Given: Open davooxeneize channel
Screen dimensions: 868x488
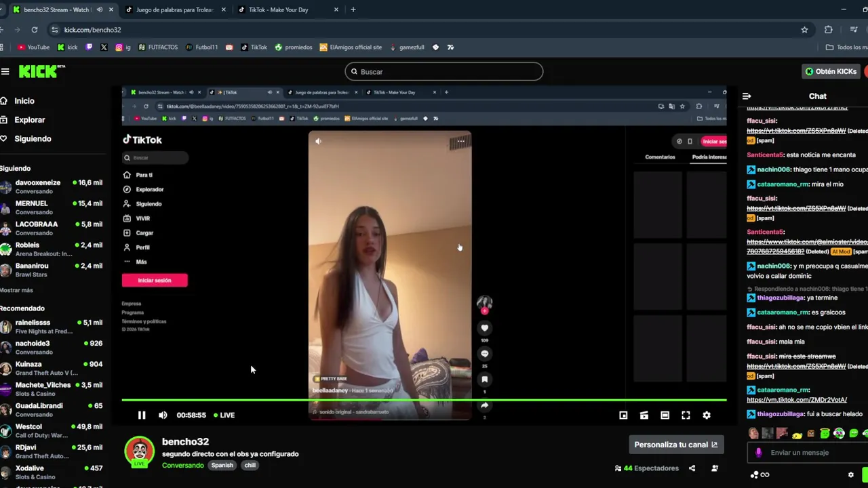Looking at the screenshot, I should coord(51,187).
